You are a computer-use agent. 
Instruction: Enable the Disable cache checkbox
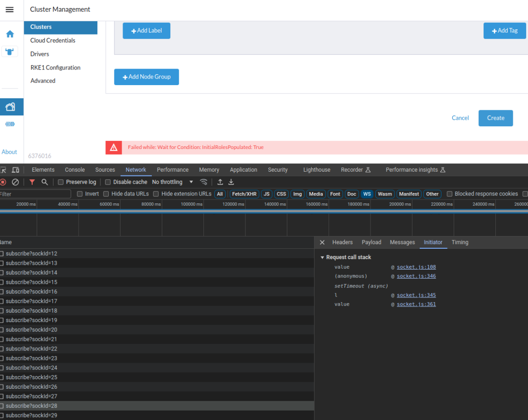click(107, 182)
